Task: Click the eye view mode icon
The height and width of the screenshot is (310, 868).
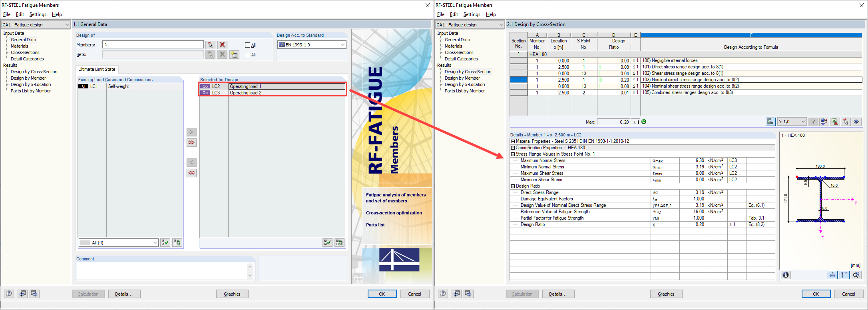Action: tap(856, 122)
